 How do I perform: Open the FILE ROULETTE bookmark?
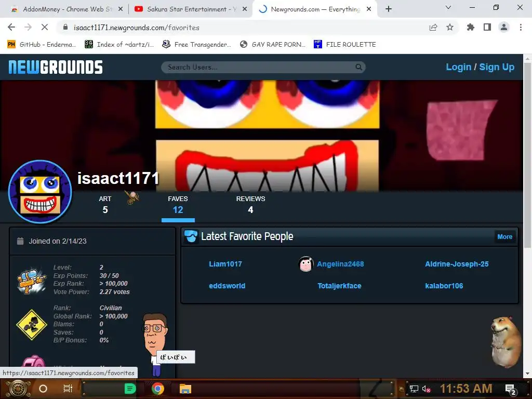[345, 45]
